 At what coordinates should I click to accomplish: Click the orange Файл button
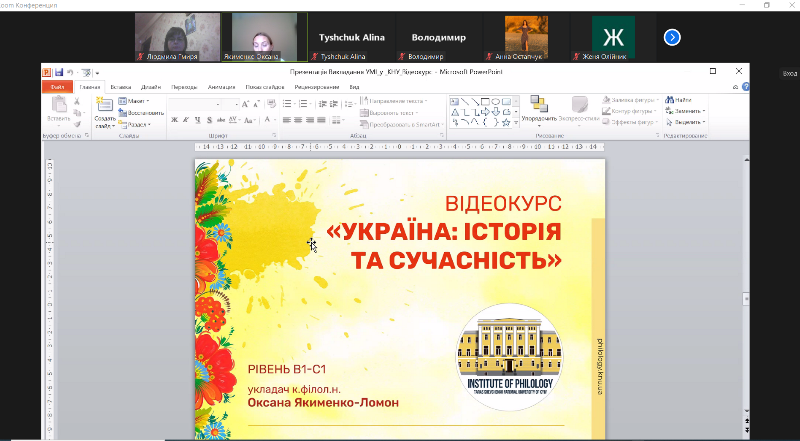[x=58, y=88]
